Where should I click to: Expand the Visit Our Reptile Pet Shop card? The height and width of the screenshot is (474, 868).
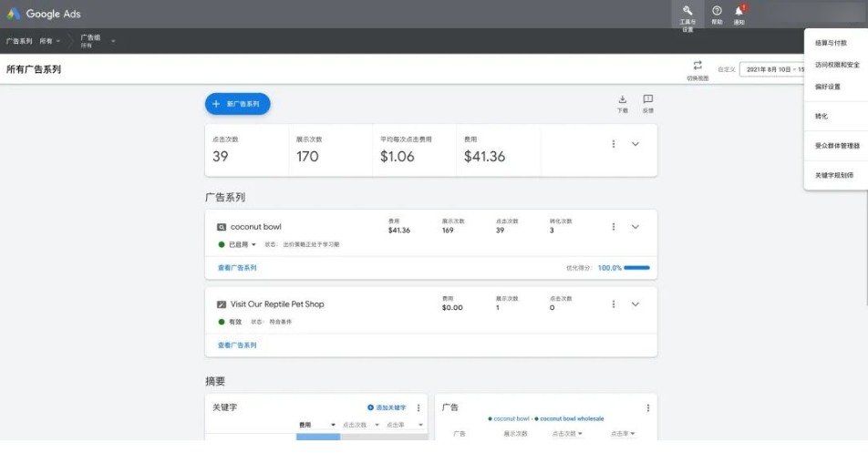[635, 304]
